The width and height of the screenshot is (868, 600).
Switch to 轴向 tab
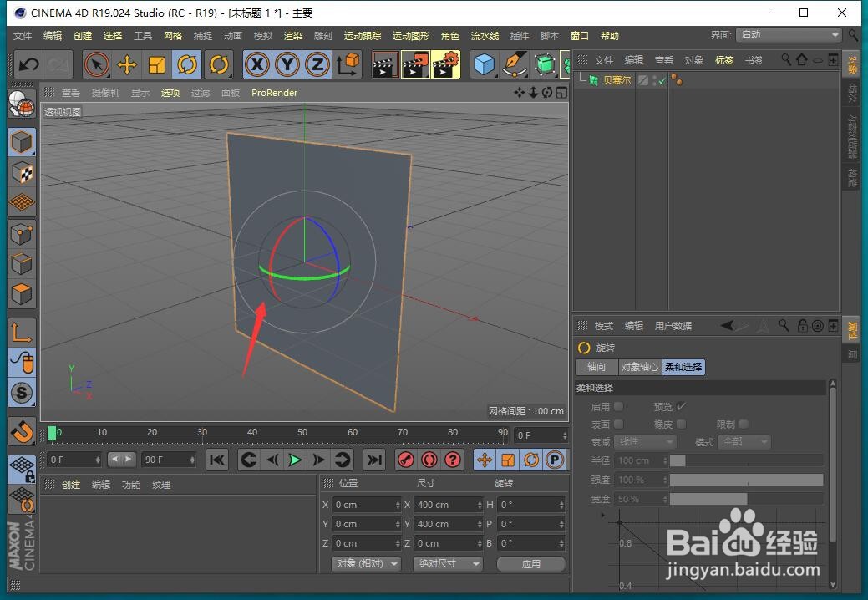click(x=596, y=367)
